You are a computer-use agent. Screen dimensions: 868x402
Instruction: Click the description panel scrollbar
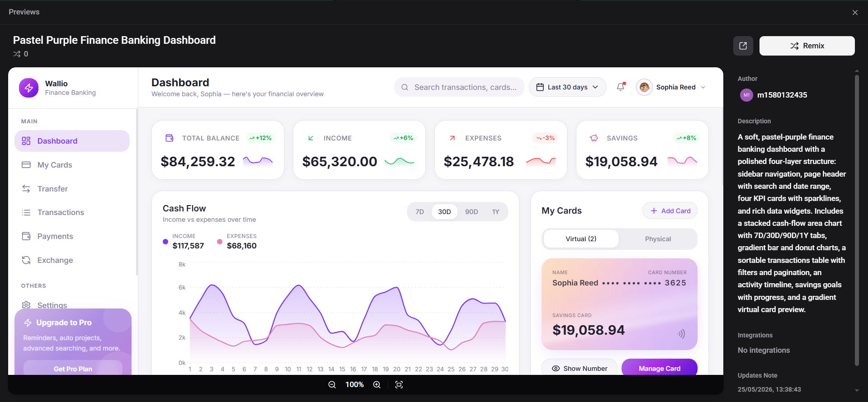click(x=857, y=220)
